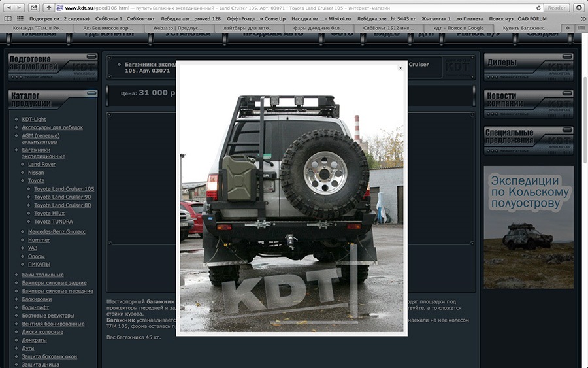Open the Share button in the toolbar

click(x=34, y=7)
